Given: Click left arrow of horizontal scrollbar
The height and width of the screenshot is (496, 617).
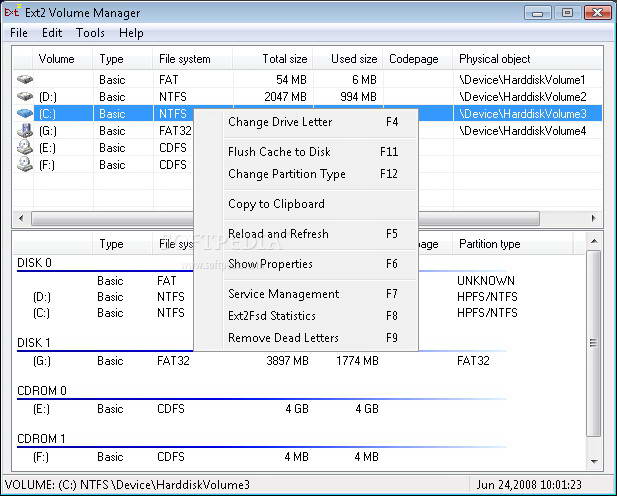Looking at the screenshot, I should 21,218.
